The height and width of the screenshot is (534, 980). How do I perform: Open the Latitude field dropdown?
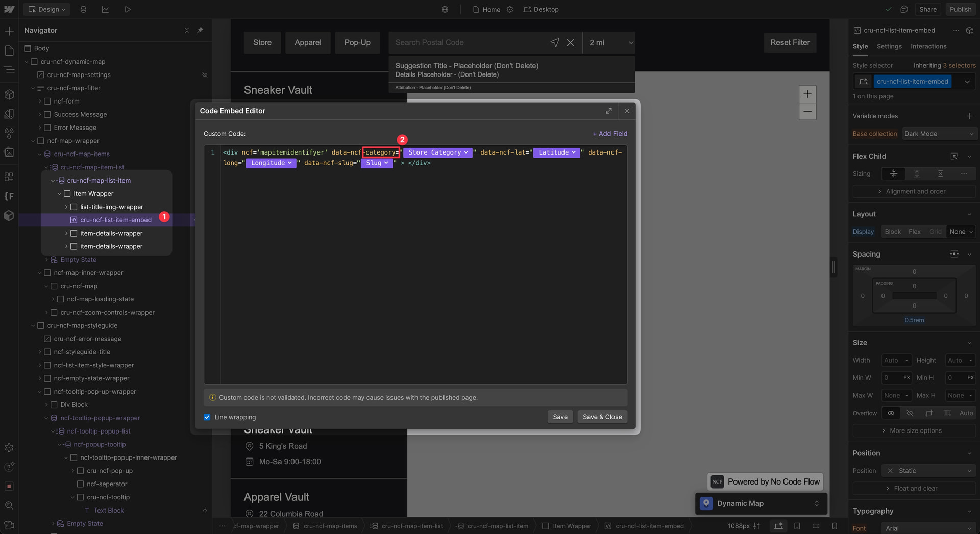coord(557,152)
